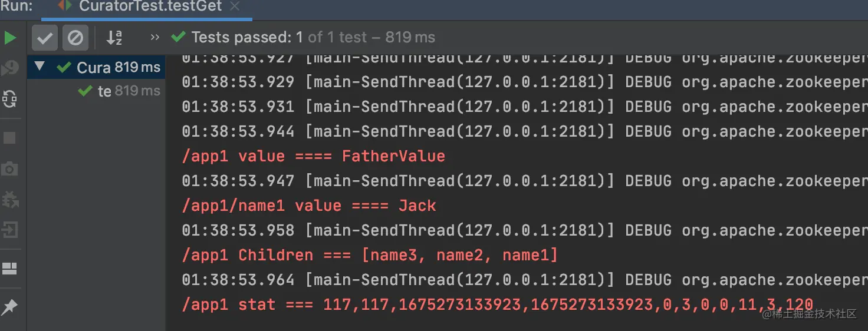This screenshot has height=331, width=868.
Task: Click the exit arrow icon in sidebar
Action: point(10,229)
